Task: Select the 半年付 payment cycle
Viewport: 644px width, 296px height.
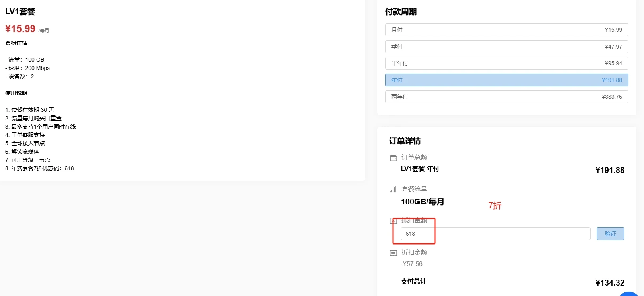Action: click(x=506, y=63)
